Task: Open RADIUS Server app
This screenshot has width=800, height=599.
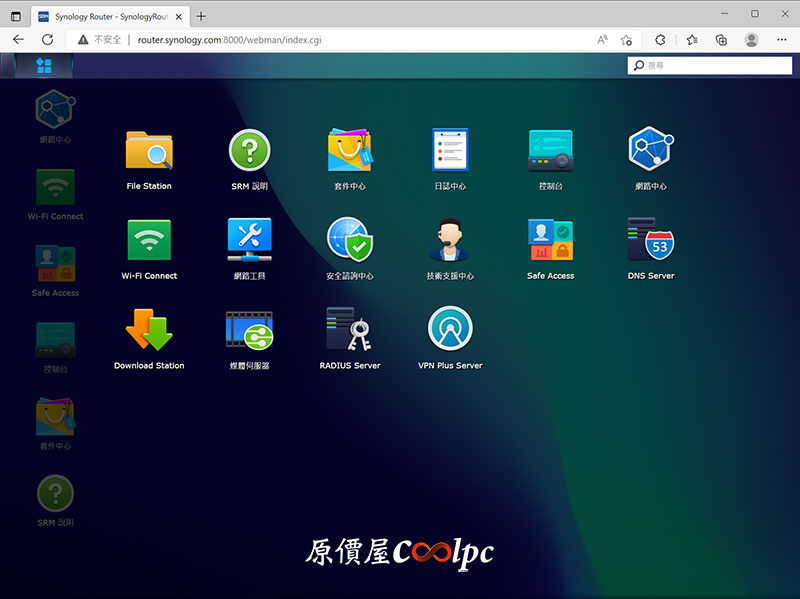Action: [349, 339]
